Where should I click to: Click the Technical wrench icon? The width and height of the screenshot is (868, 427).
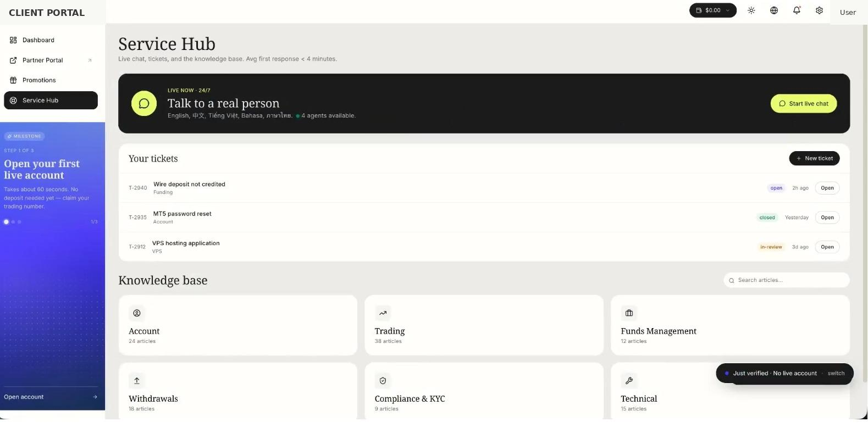tap(629, 381)
